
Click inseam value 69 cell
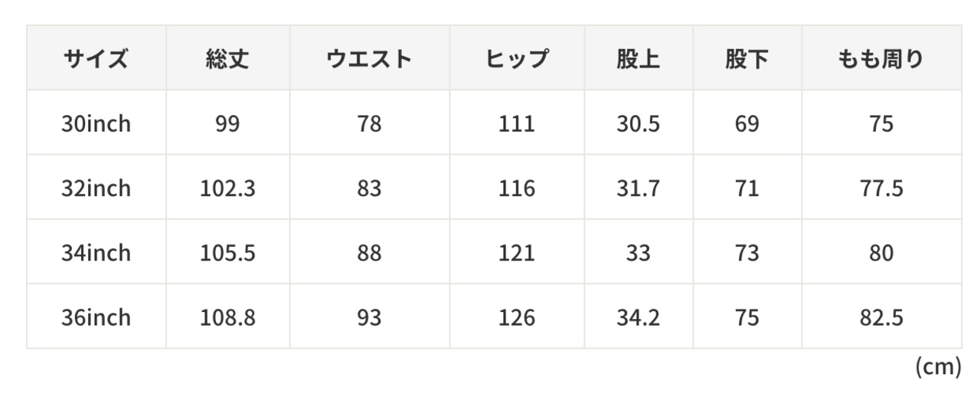pyautogui.click(x=747, y=123)
